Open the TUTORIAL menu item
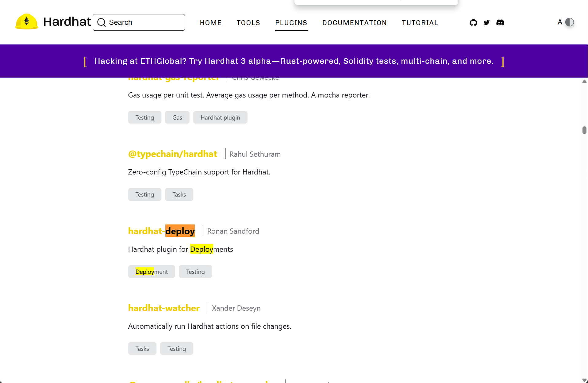Image resolution: width=588 pixels, height=383 pixels. coord(420,23)
